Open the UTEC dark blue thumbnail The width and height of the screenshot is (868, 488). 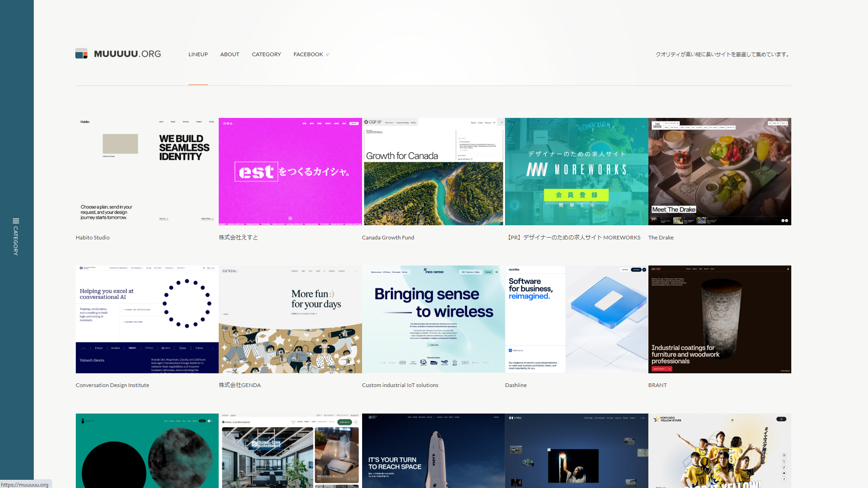coord(577,451)
